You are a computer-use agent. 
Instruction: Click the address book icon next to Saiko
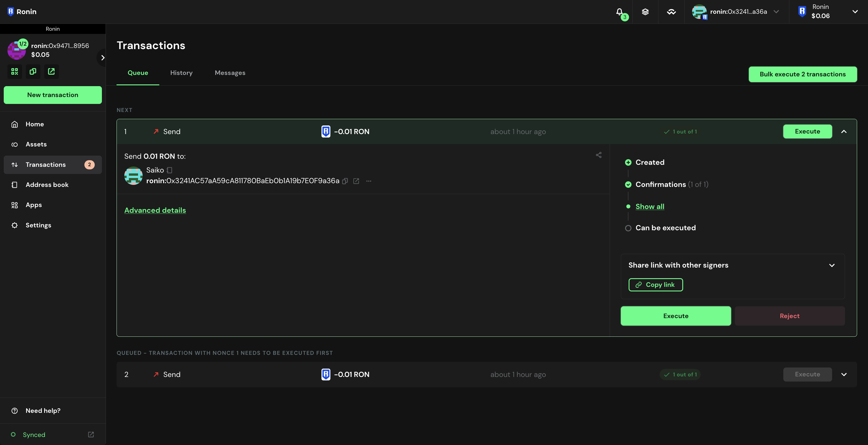coord(169,170)
